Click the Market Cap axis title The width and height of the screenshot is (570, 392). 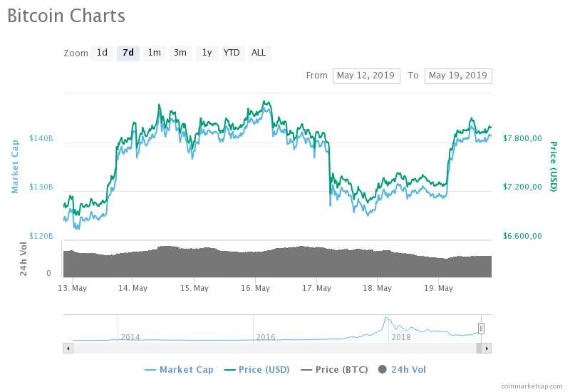(15, 167)
